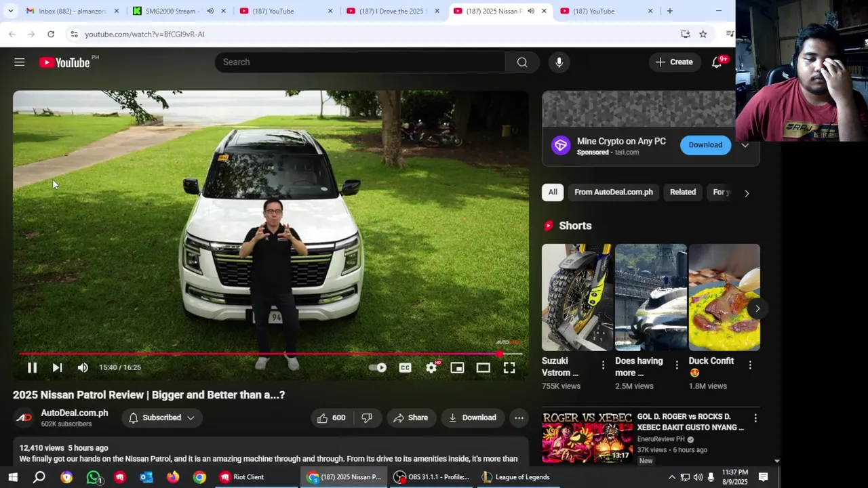
Task: Open YouTube guide hamburger menu
Action: pyautogui.click(x=19, y=62)
